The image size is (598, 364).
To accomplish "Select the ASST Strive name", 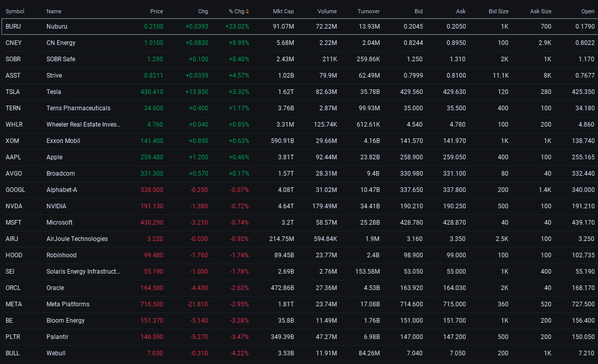I will tap(54, 76).
